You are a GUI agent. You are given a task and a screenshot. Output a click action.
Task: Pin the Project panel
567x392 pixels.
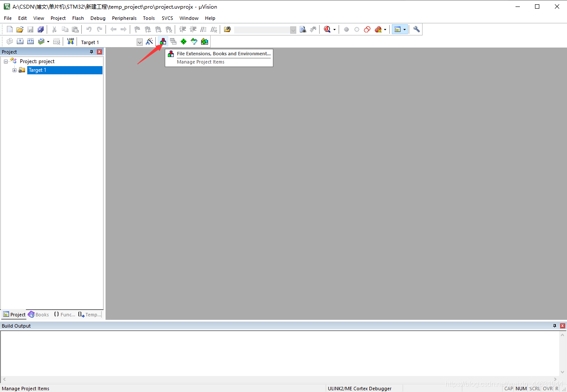(x=91, y=52)
